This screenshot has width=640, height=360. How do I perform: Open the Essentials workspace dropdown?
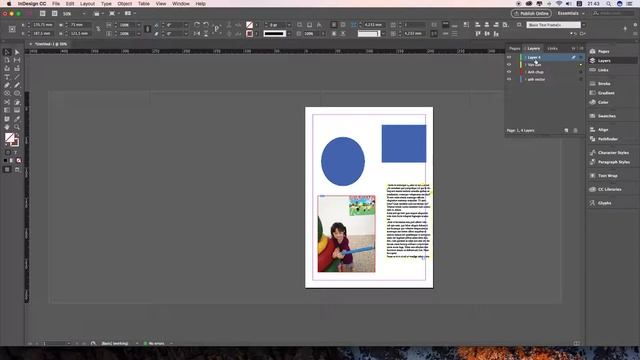click(571, 13)
